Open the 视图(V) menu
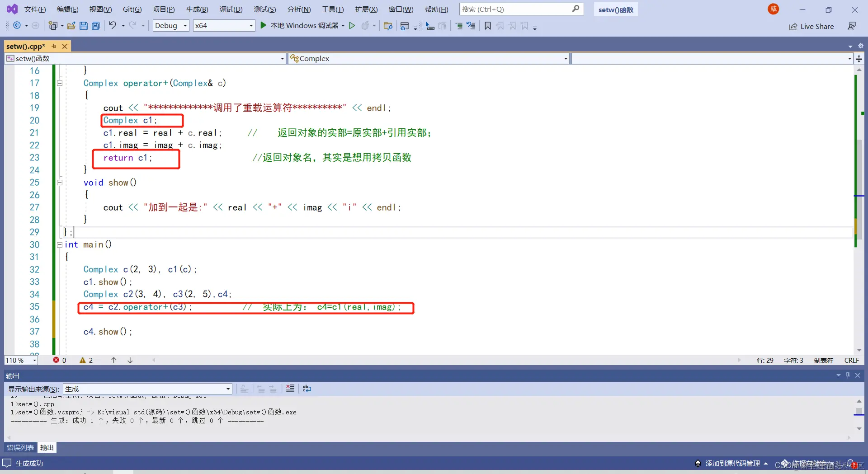 (x=100, y=9)
